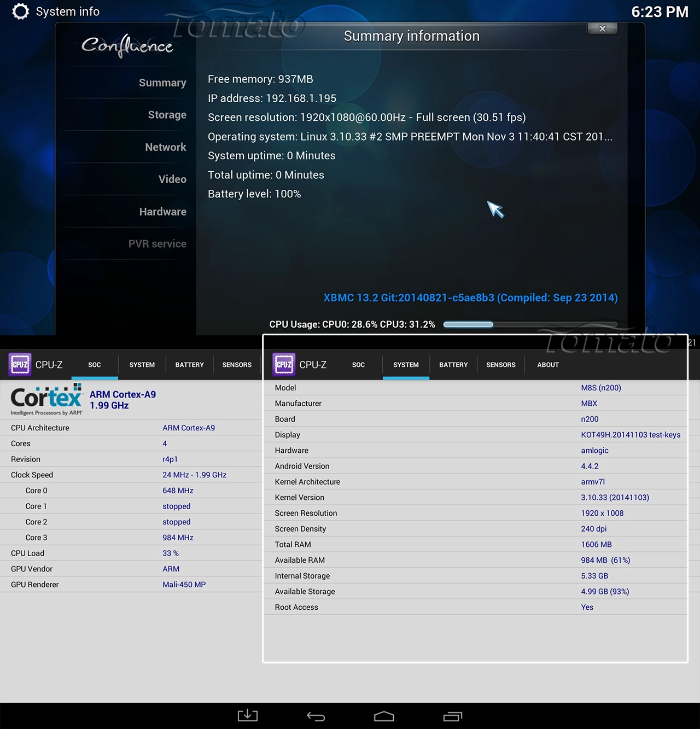Click the CPU usage progress bar
Screen dimensions: 700x729
[x=530, y=324]
